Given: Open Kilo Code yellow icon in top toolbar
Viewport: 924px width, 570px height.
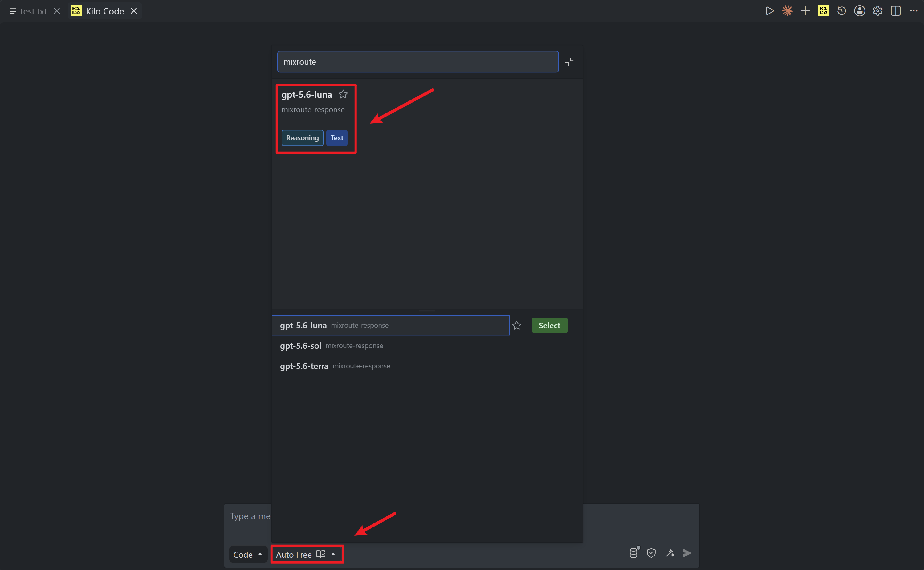Looking at the screenshot, I should click(x=824, y=11).
